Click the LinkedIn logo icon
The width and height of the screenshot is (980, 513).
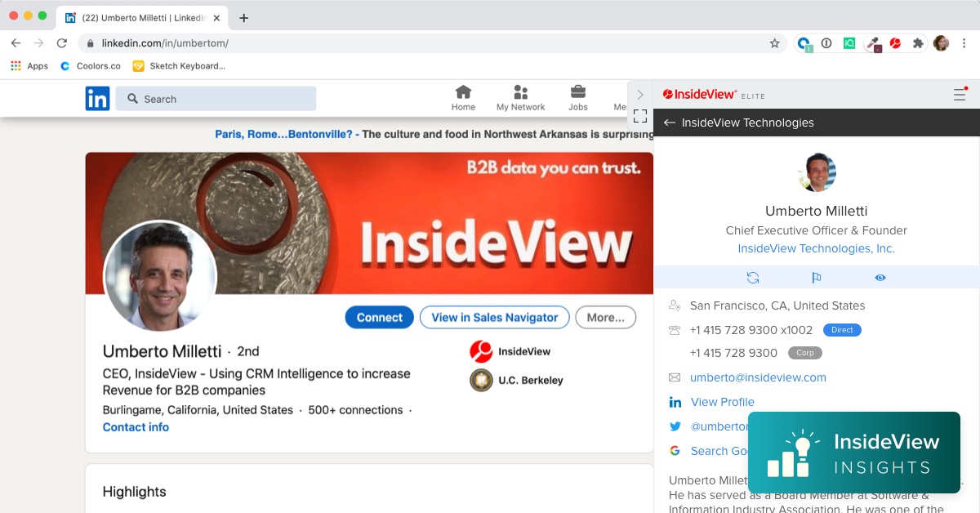[97, 99]
